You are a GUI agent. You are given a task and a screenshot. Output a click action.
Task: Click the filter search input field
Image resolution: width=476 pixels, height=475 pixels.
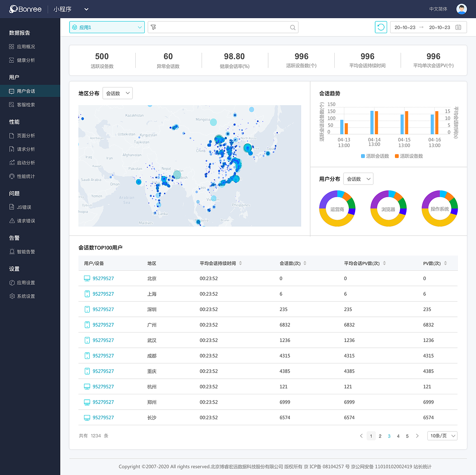tap(223, 27)
